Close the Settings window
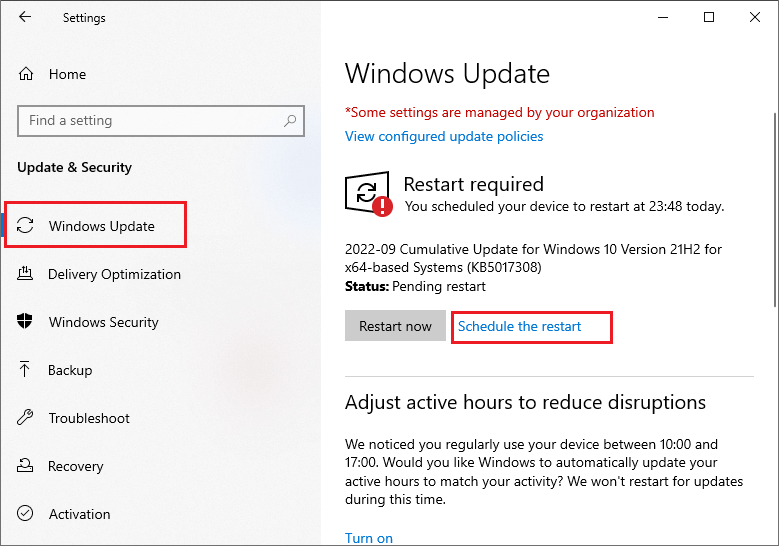779x546 pixels. pos(755,17)
